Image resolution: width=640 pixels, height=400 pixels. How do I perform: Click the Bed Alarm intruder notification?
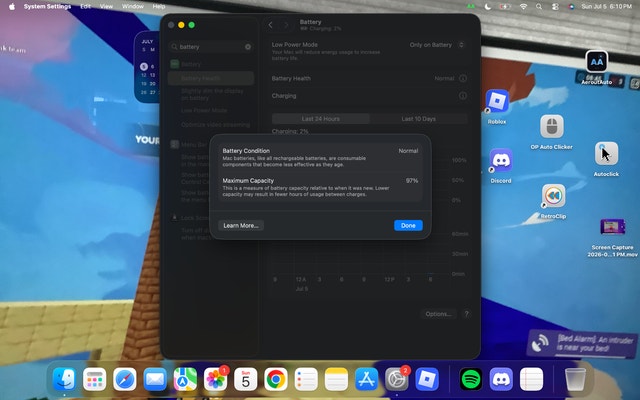pos(582,343)
